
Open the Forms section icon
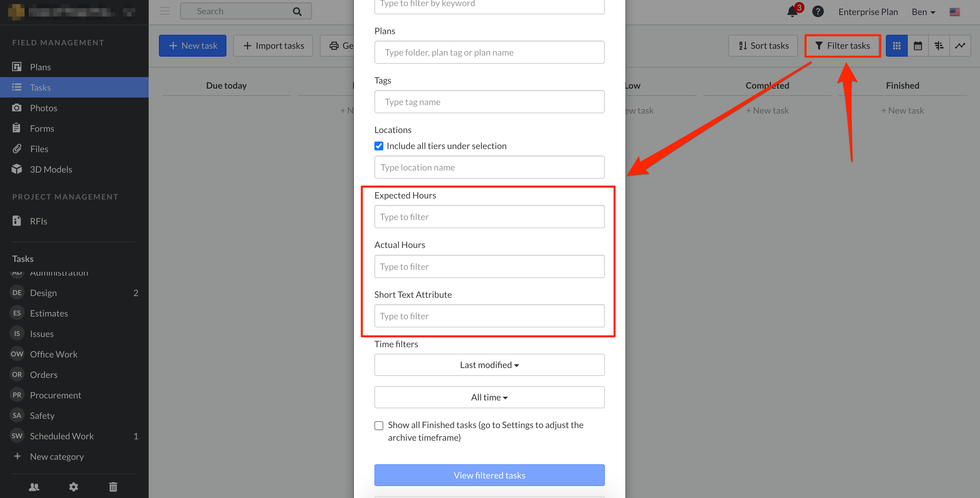pos(17,128)
